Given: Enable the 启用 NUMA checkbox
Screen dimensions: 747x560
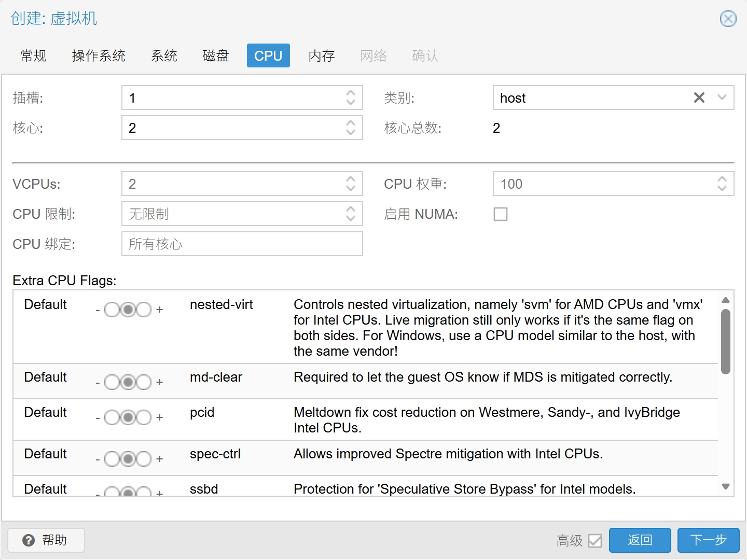Looking at the screenshot, I should tap(501, 214).
